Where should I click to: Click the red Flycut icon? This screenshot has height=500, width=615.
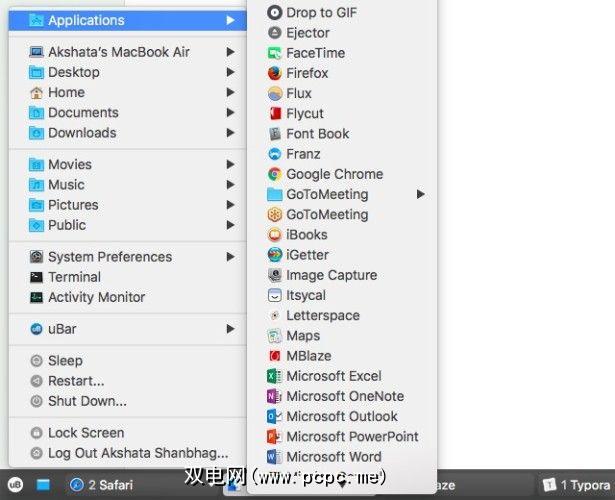click(275, 113)
